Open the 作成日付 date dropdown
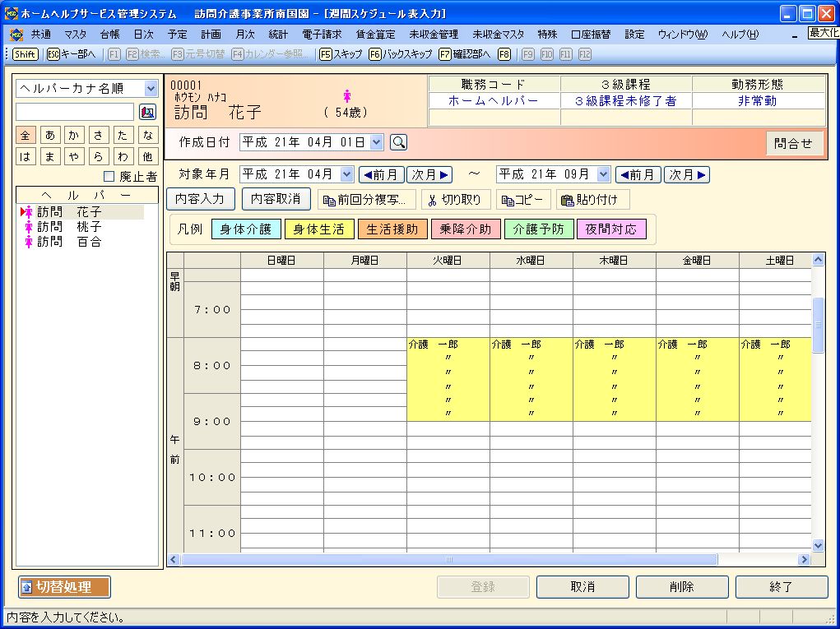 [377, 142]
